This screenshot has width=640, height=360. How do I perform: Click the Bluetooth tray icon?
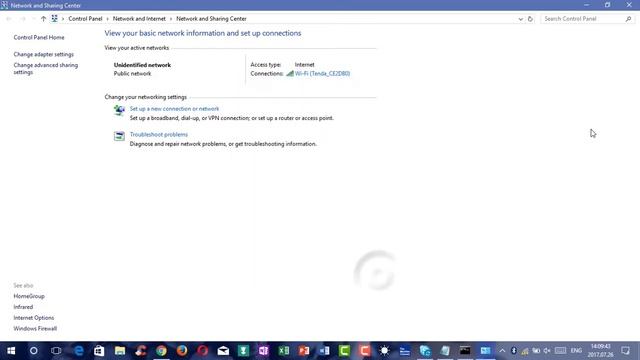(513, 351)
